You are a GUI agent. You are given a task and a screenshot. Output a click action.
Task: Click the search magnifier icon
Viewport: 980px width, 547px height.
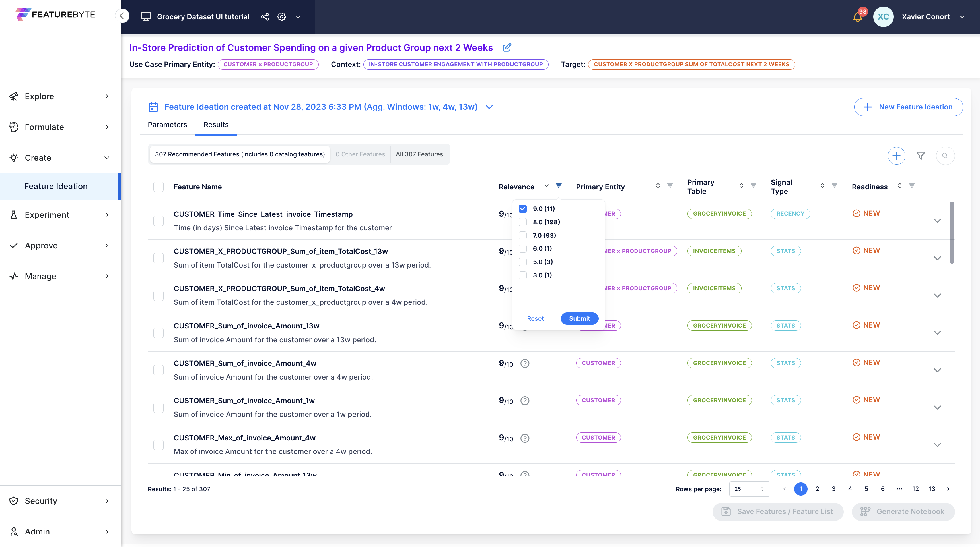(945, 156)
